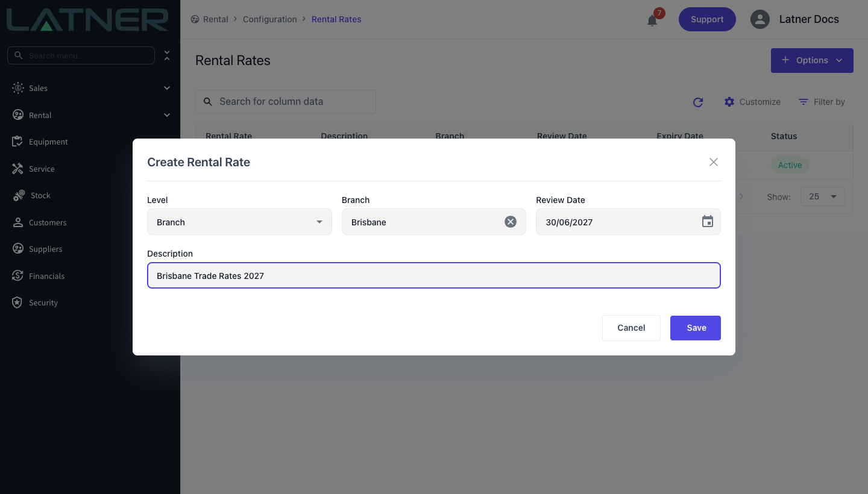Expand the Rental submenu chevron

(167, 115)
